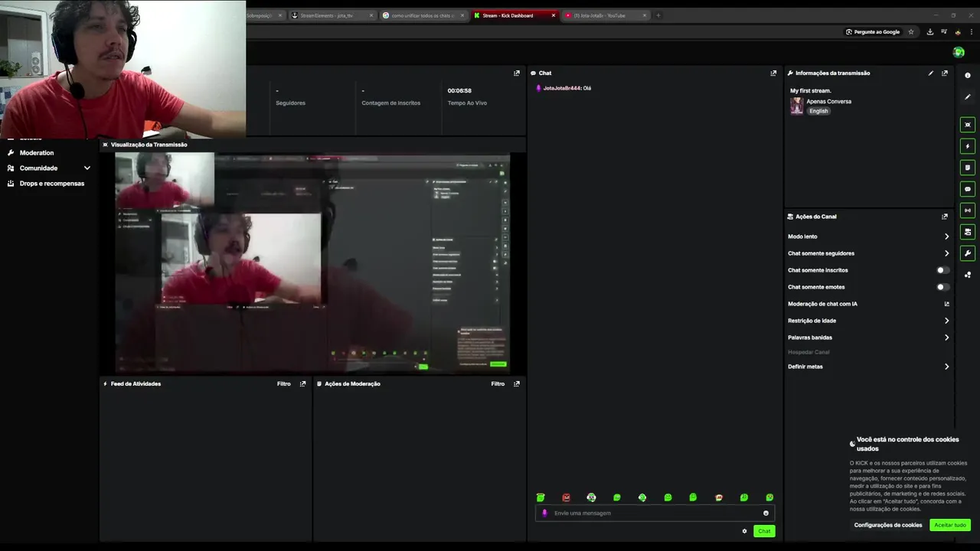Bookmark this page with the star icon
Viewport: 980px width, 551px height.
click(x=911, y=32)
